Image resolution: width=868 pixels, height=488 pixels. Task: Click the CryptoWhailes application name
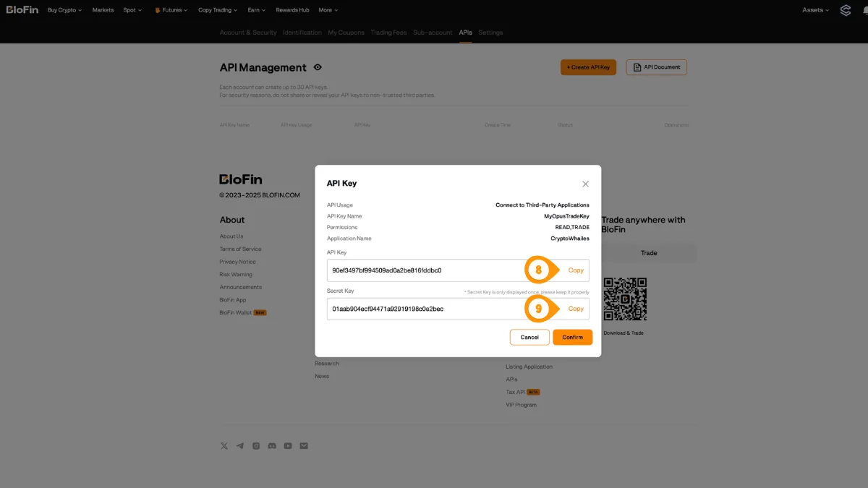(x=570, y=239)
